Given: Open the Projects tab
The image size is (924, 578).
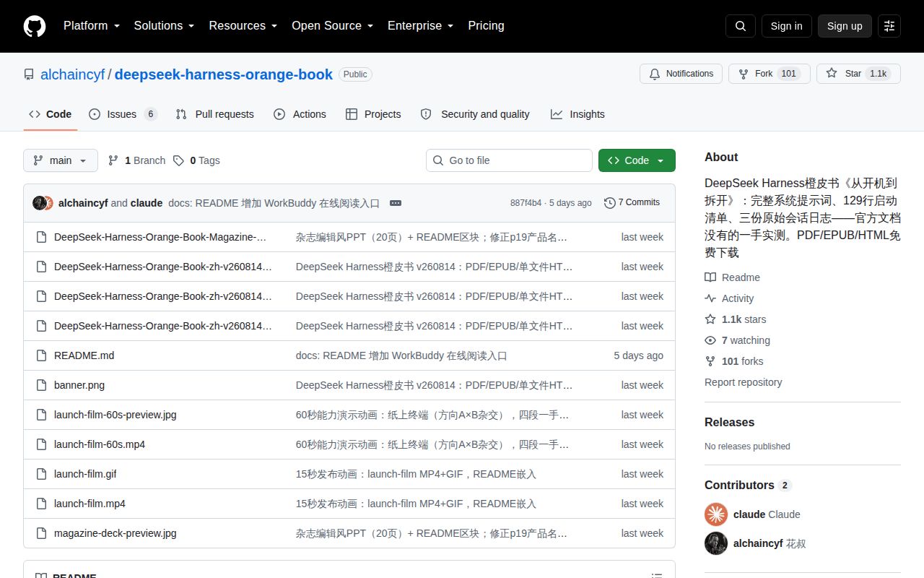Looking at the screenshot, I should click(373, 114).
